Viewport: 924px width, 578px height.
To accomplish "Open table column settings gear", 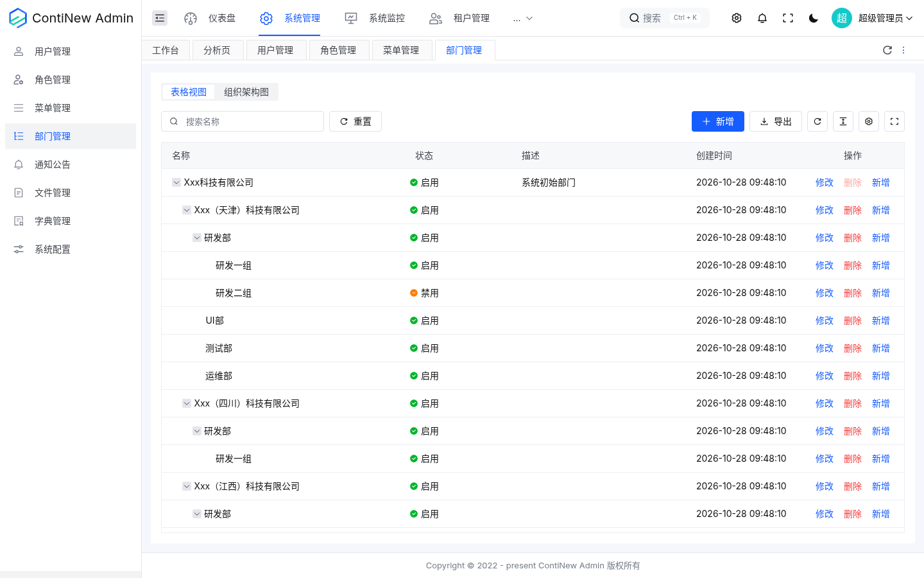I will (x=869, y=121).
